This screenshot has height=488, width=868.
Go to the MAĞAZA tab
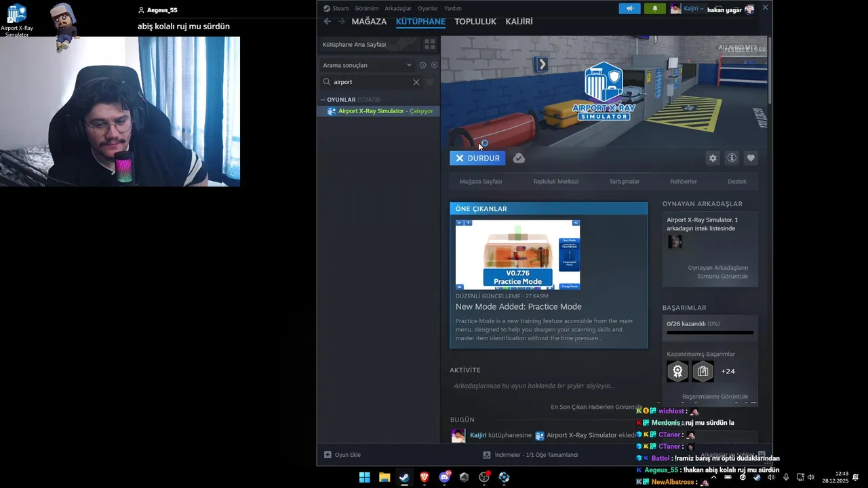(369, 22)
